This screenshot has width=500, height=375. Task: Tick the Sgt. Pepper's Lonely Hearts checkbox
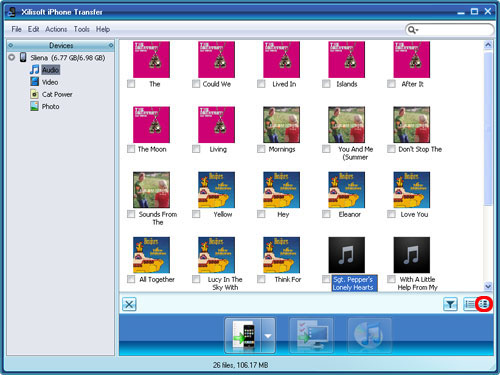coord(326,279)
